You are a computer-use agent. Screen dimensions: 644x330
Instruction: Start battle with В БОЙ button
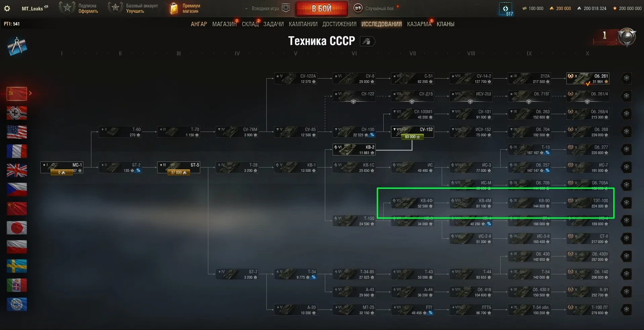pos(321,9)
